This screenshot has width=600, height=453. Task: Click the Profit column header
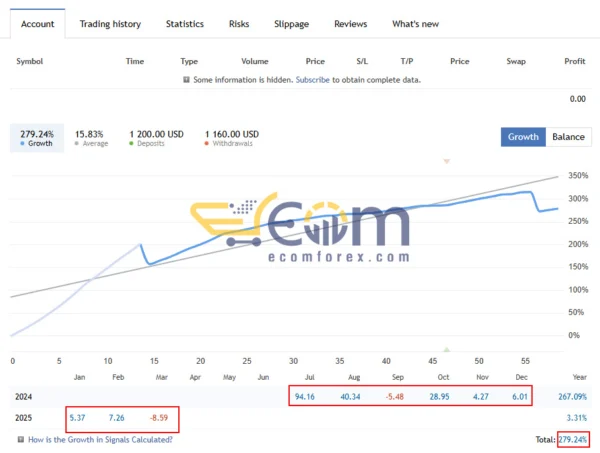pyautogui.click(x=575, y=61)
